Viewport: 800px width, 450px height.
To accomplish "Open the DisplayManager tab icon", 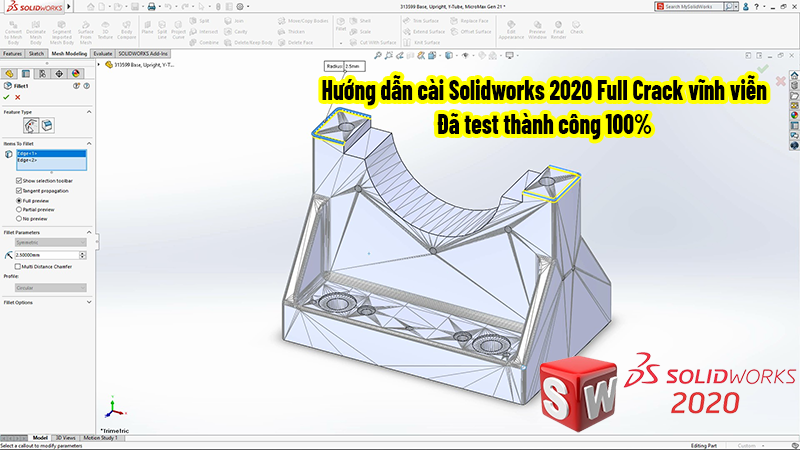I will click(x=76, y=73).
